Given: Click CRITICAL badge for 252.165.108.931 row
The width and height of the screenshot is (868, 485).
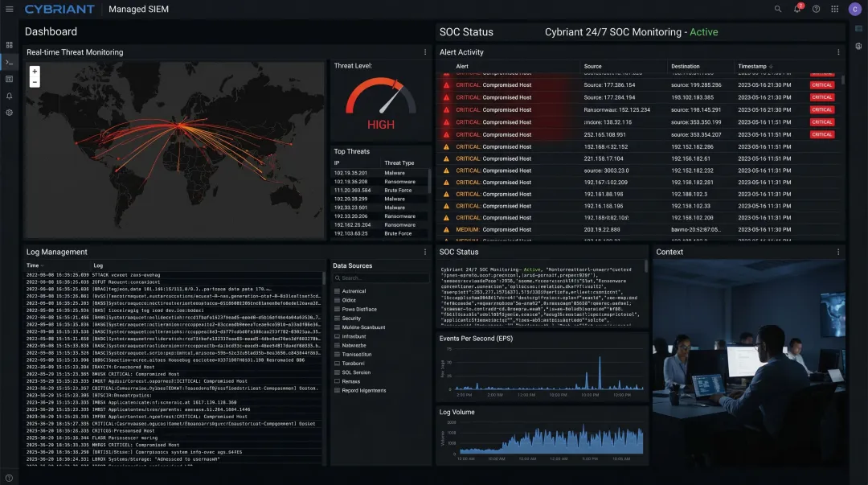Looking at the screenshot, I should [821, 134].
